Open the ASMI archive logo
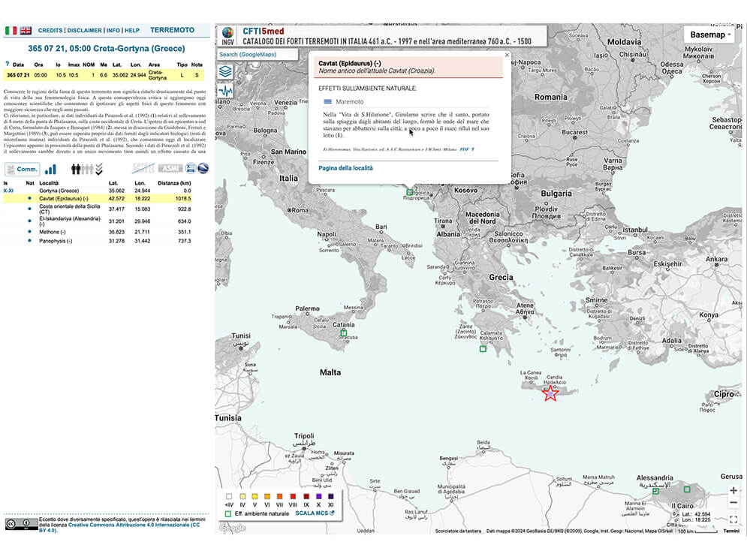The image size is (747, 560). (x=170, y=168)
